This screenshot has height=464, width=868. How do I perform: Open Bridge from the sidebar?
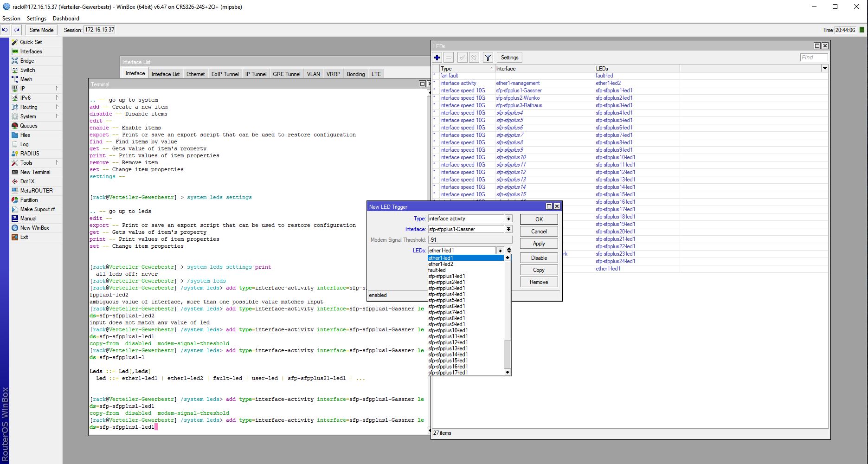point(27,61)
